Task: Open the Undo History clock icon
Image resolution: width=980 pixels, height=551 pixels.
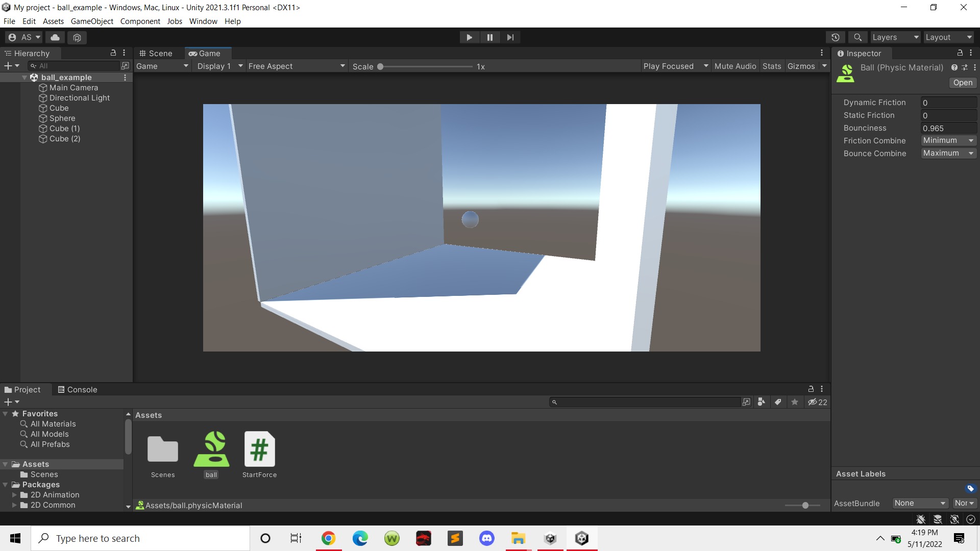Action: (836, 37)
